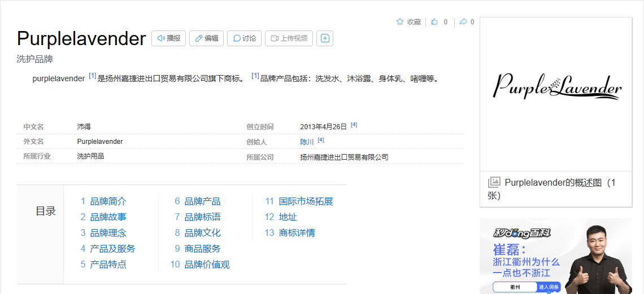The width and height of the screenshot is (644, 294).
Task: Click the 编辑 edit button
Action: pyautogui.click(x=206, y=38)
